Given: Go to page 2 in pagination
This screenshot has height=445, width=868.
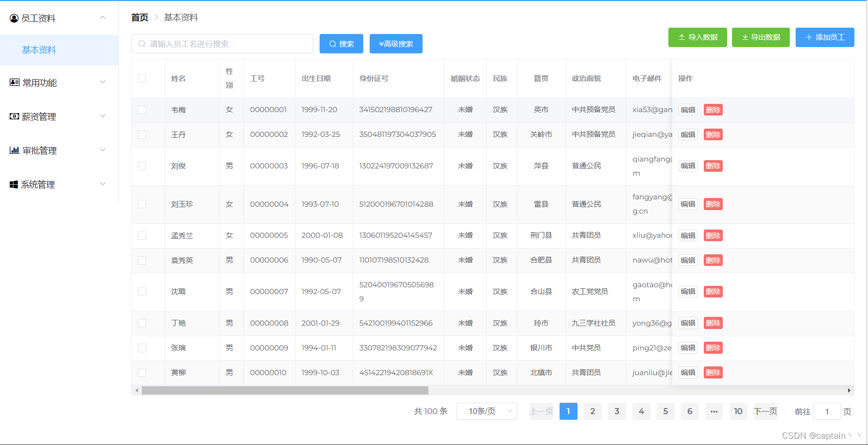Looking at the screenshot, I should point(593,412).
